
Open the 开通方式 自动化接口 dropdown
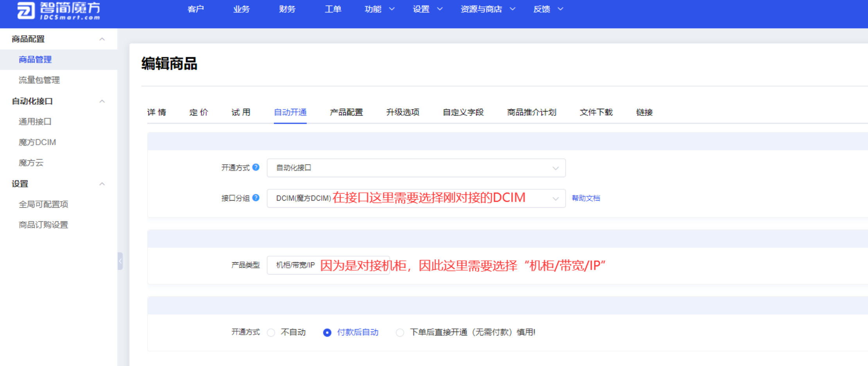tap(416, 168)
